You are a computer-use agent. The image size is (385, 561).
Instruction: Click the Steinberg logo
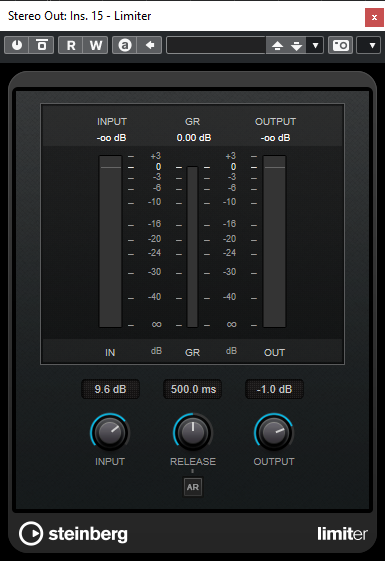(73, 533)
